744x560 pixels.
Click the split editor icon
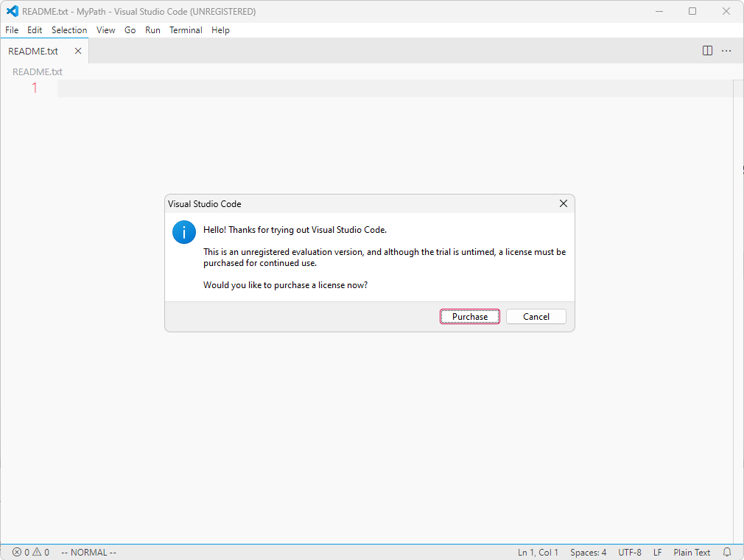click(x=707, y=51)
